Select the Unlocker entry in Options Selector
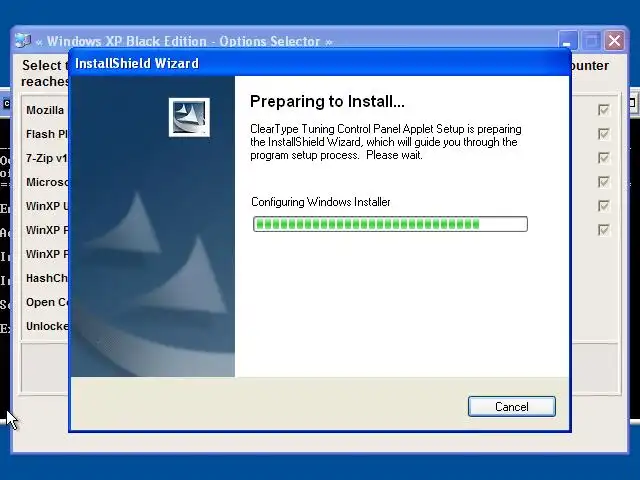The height and width of the screenshot is (480, 640). point(47,326)
